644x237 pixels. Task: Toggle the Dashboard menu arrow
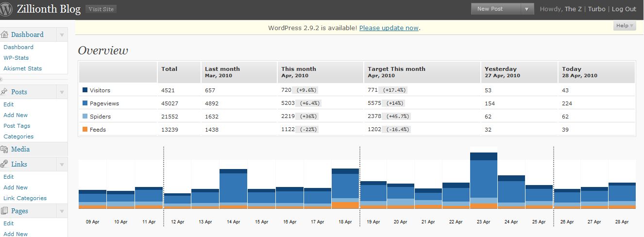pos(62,35)
